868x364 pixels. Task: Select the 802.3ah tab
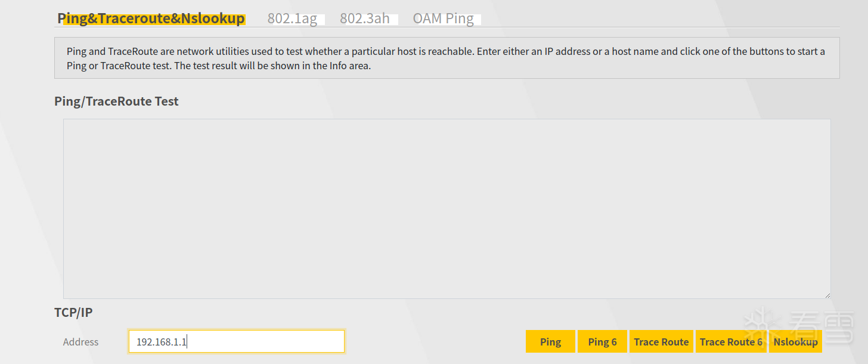365,18
